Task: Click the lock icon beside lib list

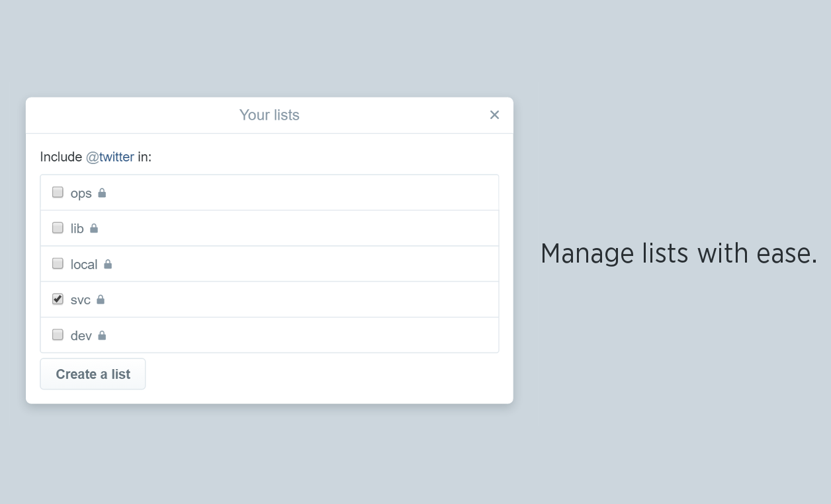Action: pos(93,228)
